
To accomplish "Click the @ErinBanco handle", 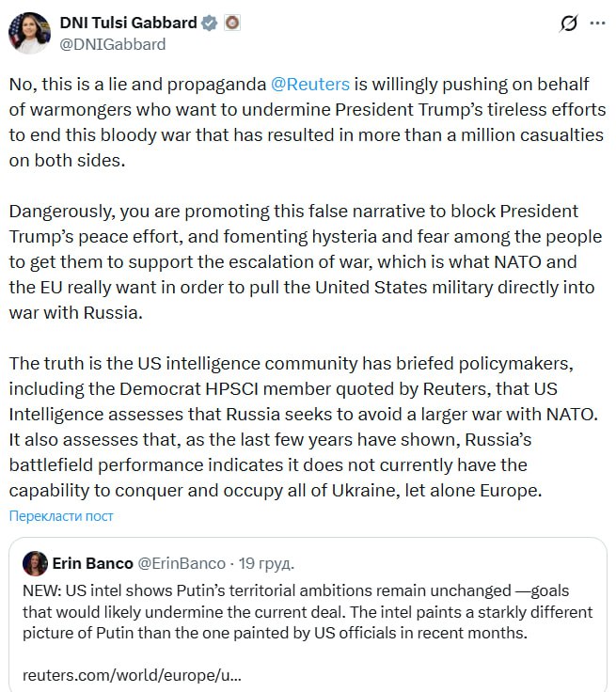I will [x=182, y=563].
